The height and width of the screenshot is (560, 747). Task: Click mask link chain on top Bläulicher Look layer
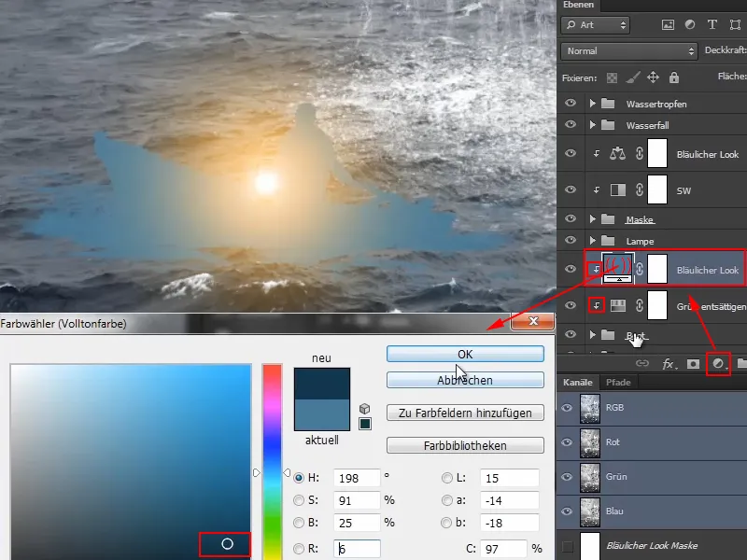[640, 153]
